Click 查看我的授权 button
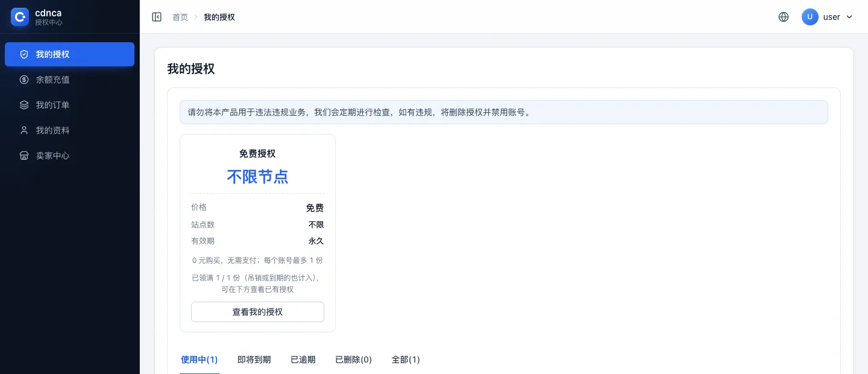Screen dimensions: 868x374 click(257, 312)
